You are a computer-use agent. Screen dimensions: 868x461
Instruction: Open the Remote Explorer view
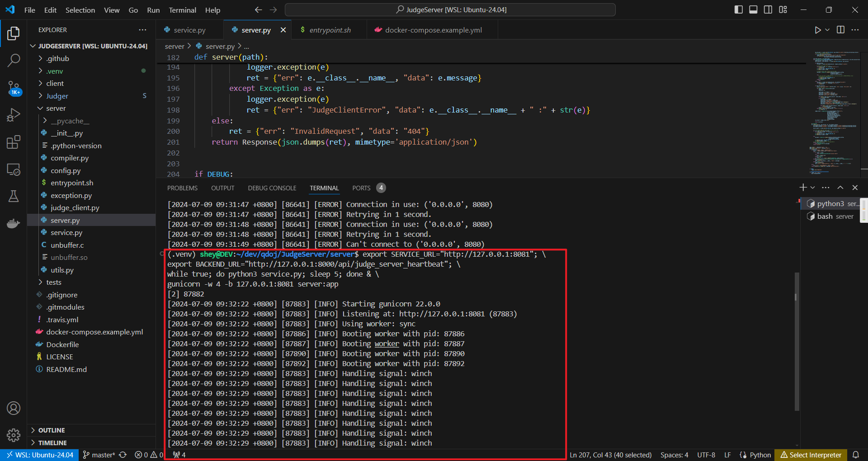pyautogui.click(x=14, y=169)
